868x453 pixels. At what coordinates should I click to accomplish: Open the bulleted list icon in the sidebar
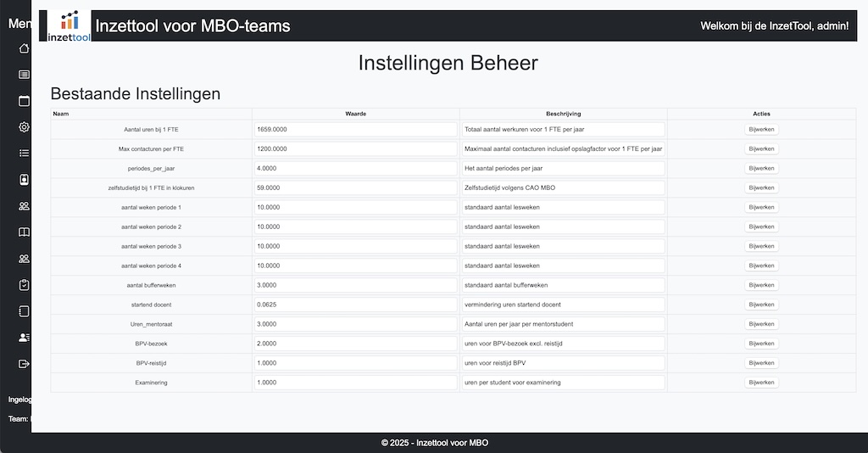pos(25,154)
